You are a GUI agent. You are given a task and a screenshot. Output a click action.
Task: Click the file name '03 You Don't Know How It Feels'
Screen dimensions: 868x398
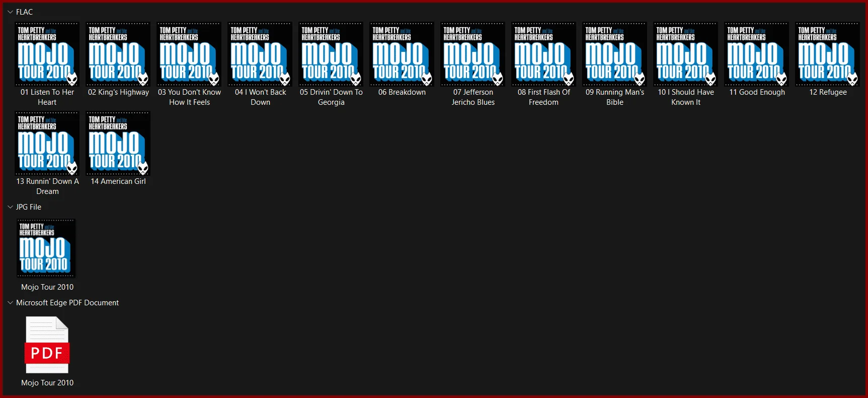(189, 97)
